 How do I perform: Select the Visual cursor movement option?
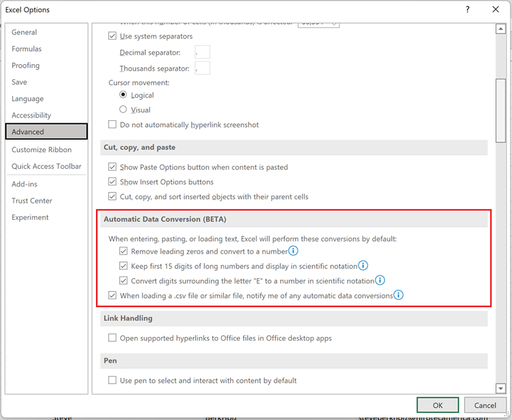[124, 110]
